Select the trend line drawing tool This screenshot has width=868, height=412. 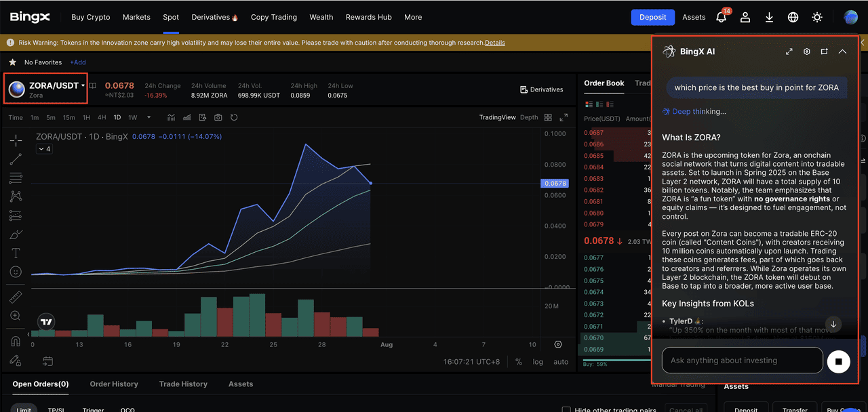(16, 159)
